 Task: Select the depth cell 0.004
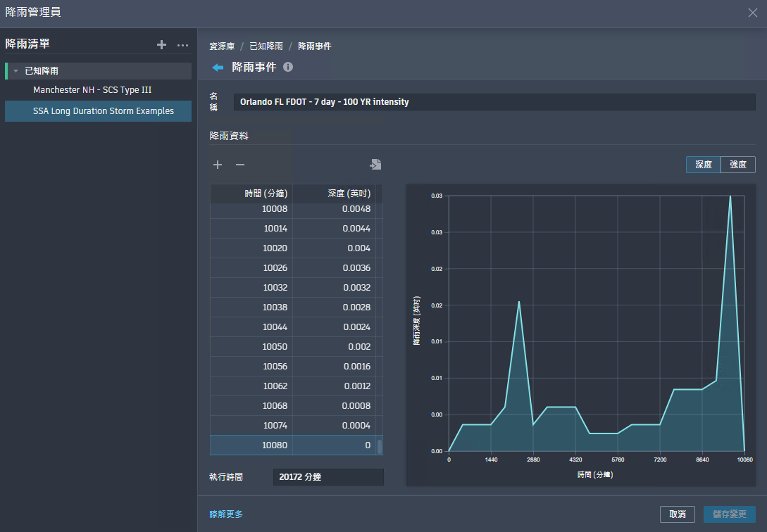[x=335, y=248]
